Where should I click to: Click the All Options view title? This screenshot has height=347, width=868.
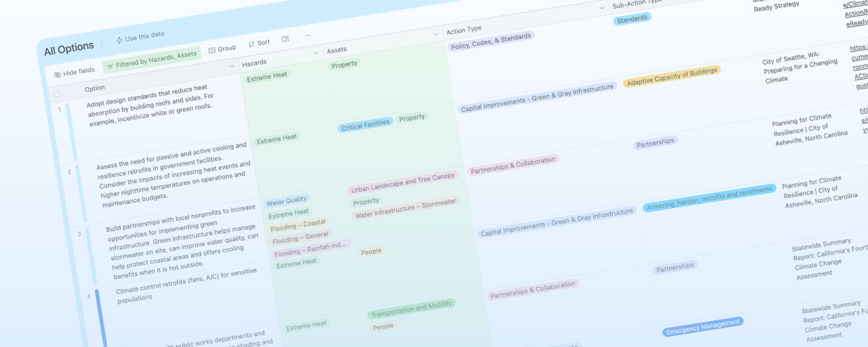click(x=69, y=49)
